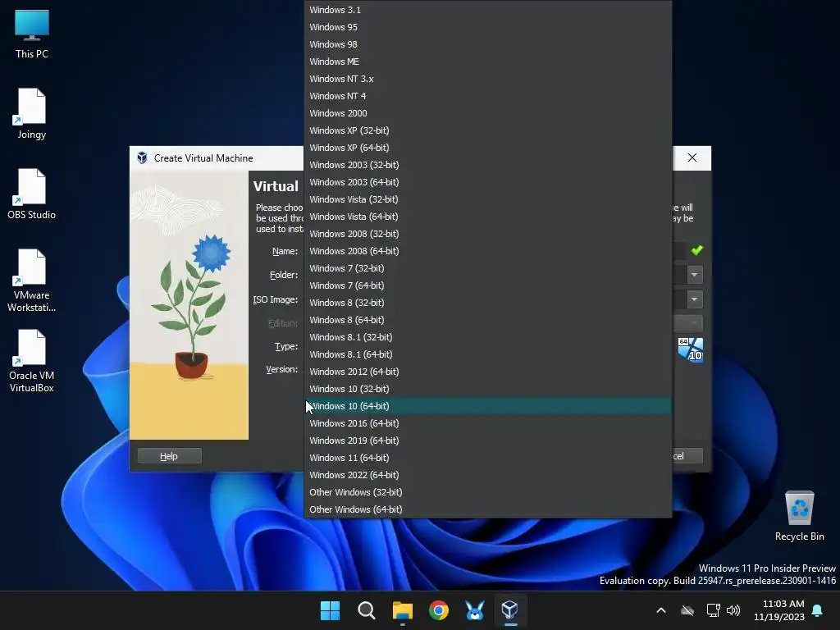Open clock and calendar flyout
Image resolution: width=840 pixels, height=630 pixels.
click(x=779, y=610)
